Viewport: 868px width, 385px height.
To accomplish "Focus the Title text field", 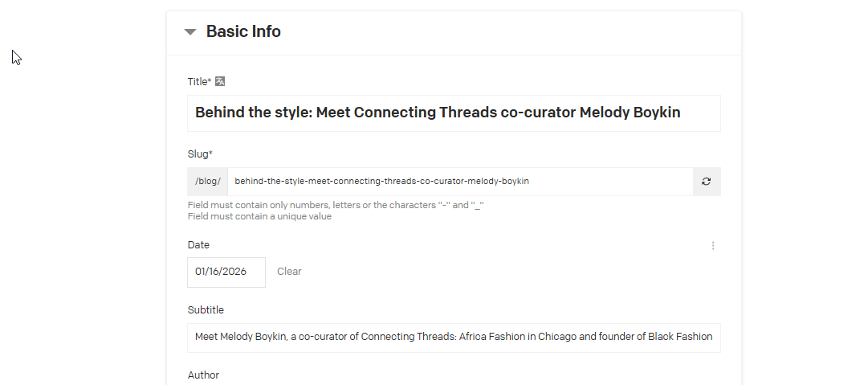I will pos(454,113).
